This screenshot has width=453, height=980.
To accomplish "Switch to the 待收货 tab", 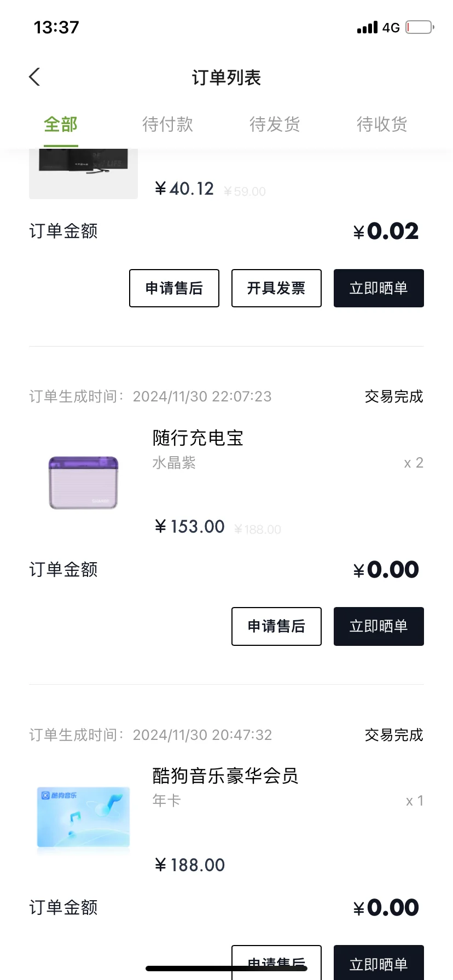I will pyautogui.click(x=382, y=125).
